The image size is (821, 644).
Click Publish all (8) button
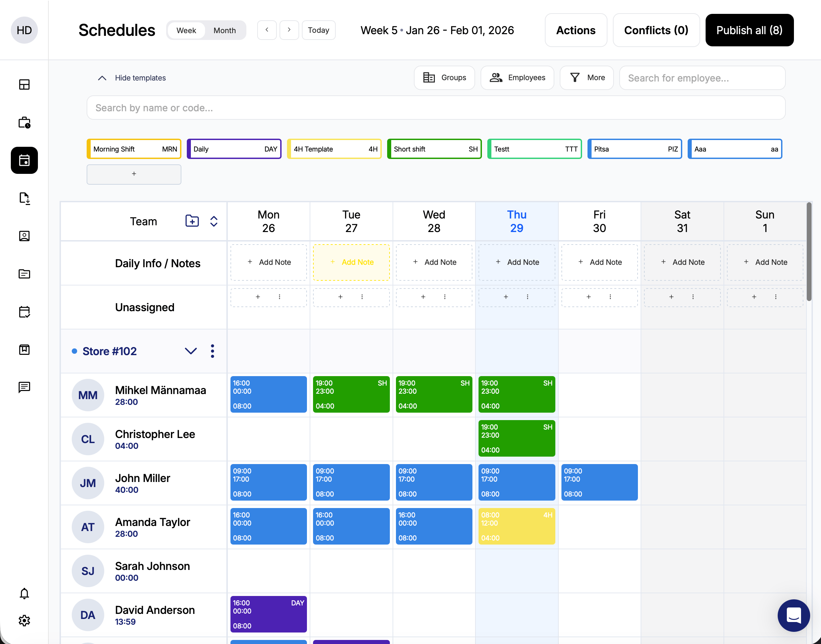pos(749,30)
